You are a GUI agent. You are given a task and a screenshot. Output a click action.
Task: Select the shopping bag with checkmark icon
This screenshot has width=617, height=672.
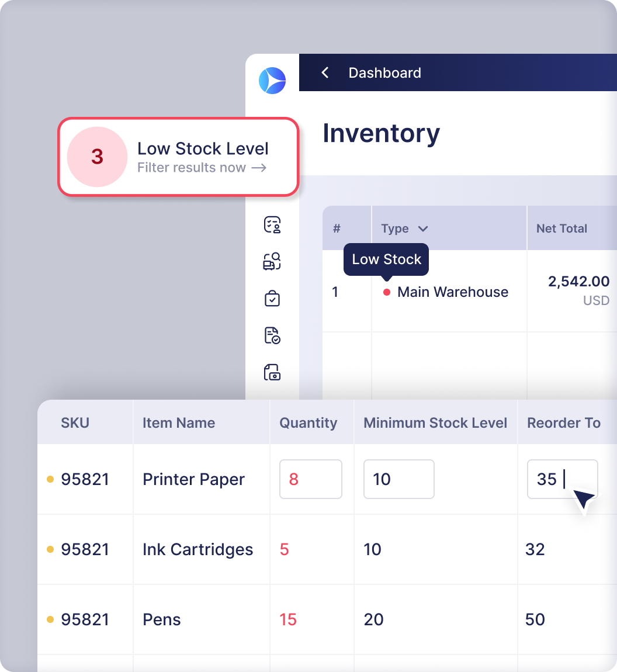click(x=272, y=298)
